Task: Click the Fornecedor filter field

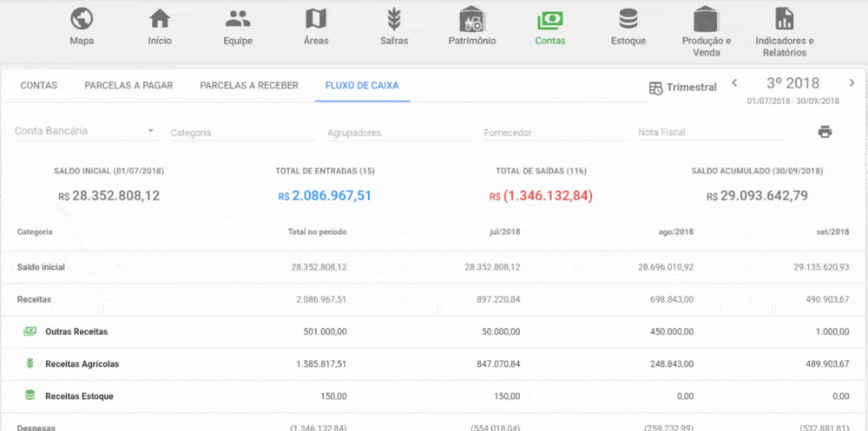Action: point(556,133)
